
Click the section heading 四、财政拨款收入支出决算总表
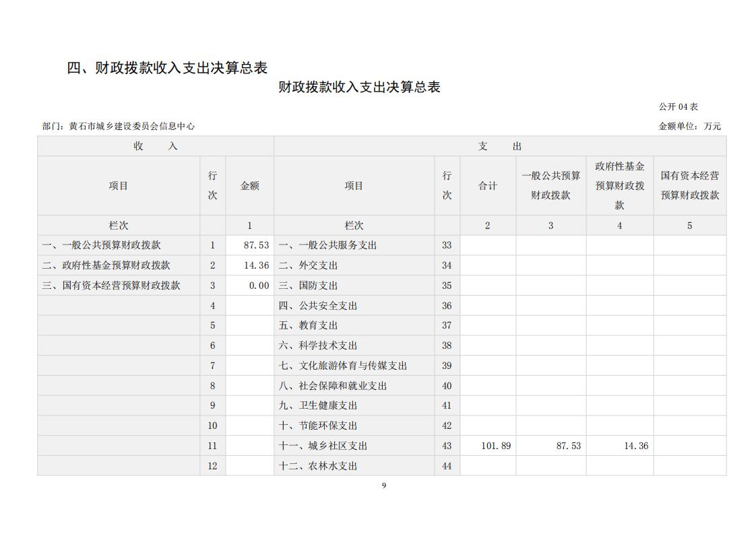point(167,68)
